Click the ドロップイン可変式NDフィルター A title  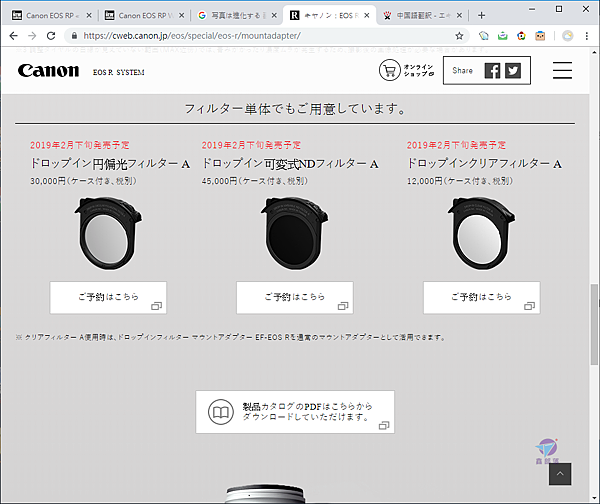290,164
